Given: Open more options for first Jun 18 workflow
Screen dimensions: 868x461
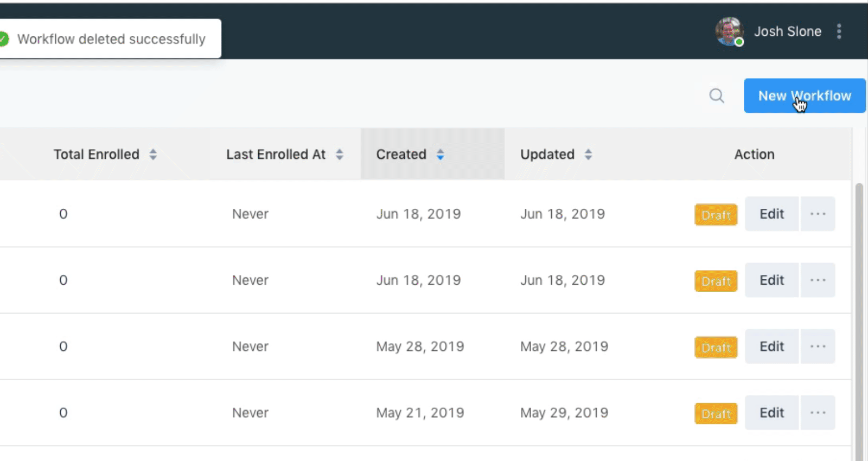Looking at the screenshot, I should click(x=818, y=214).
